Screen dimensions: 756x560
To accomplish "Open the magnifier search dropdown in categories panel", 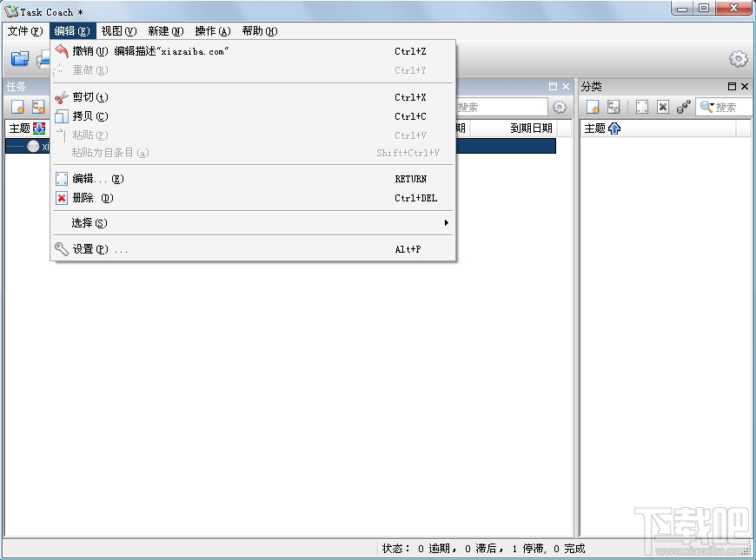I will [706, 107].
